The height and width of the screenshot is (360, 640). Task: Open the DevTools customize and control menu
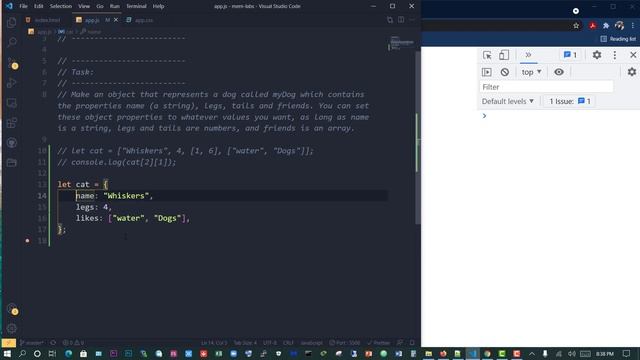[615, 55]
